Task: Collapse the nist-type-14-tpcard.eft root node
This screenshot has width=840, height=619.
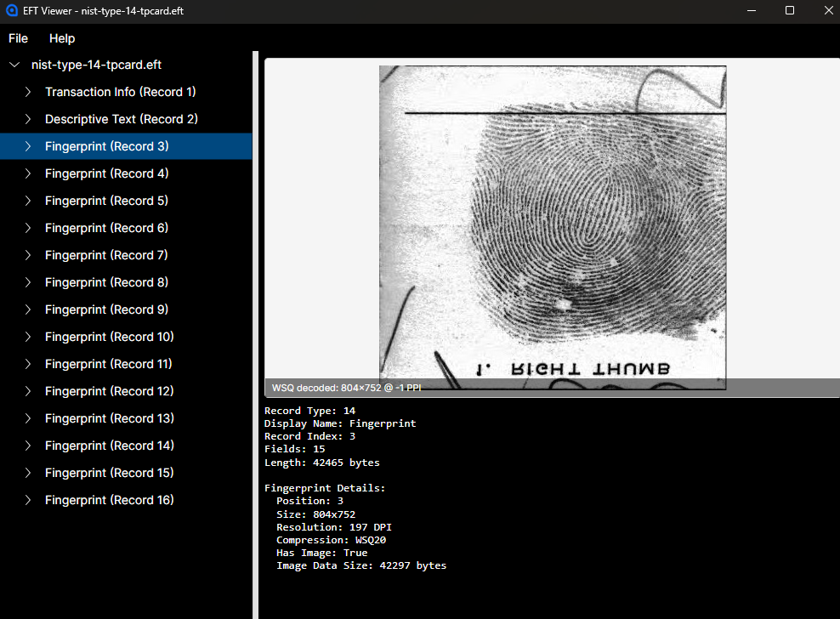Action: click(x=14, y=65)
